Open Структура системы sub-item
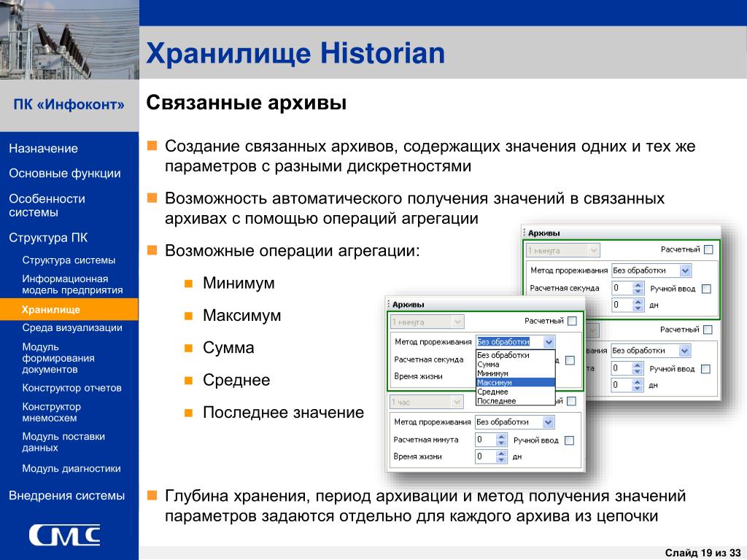Screen dimensions: 747x560 69,260
